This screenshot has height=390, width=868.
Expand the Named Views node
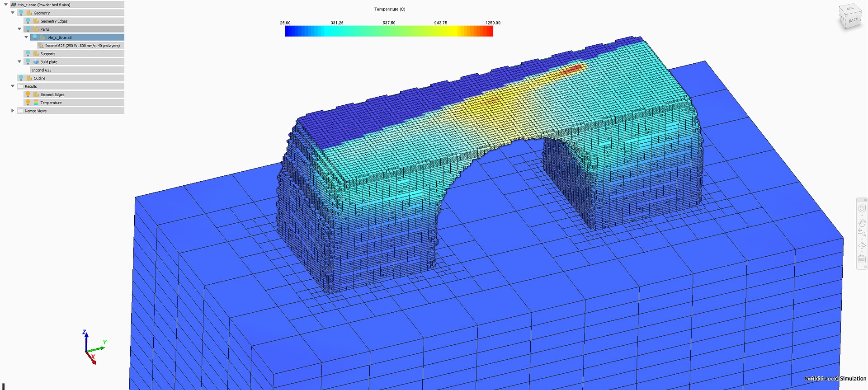pos(13,111)
